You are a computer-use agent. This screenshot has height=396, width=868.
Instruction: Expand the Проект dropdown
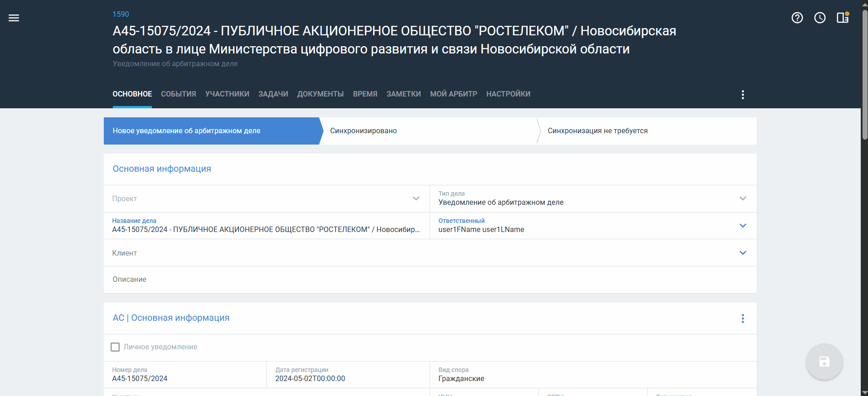point(416,198)
